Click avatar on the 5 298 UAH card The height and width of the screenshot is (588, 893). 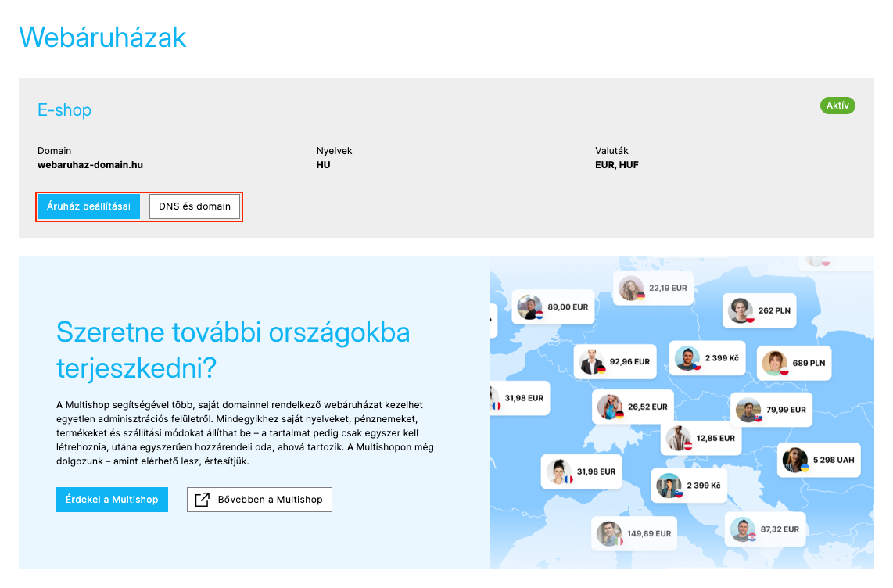795,460
